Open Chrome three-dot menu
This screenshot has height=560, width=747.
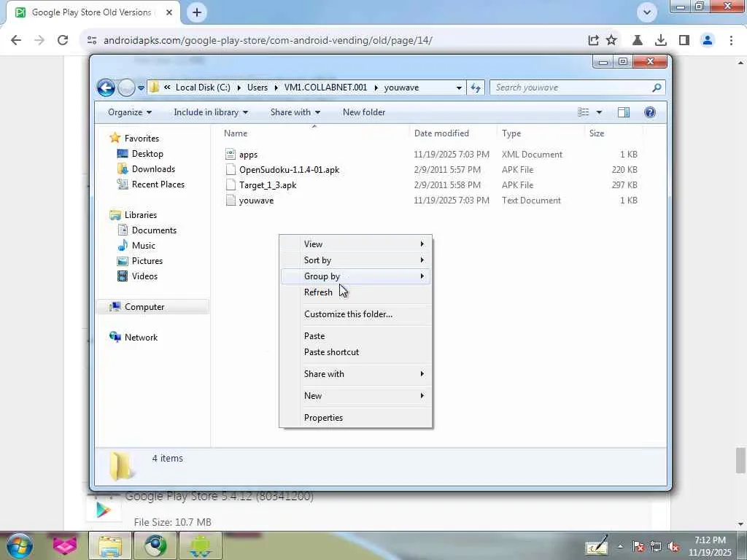click(x=731, y=40)
